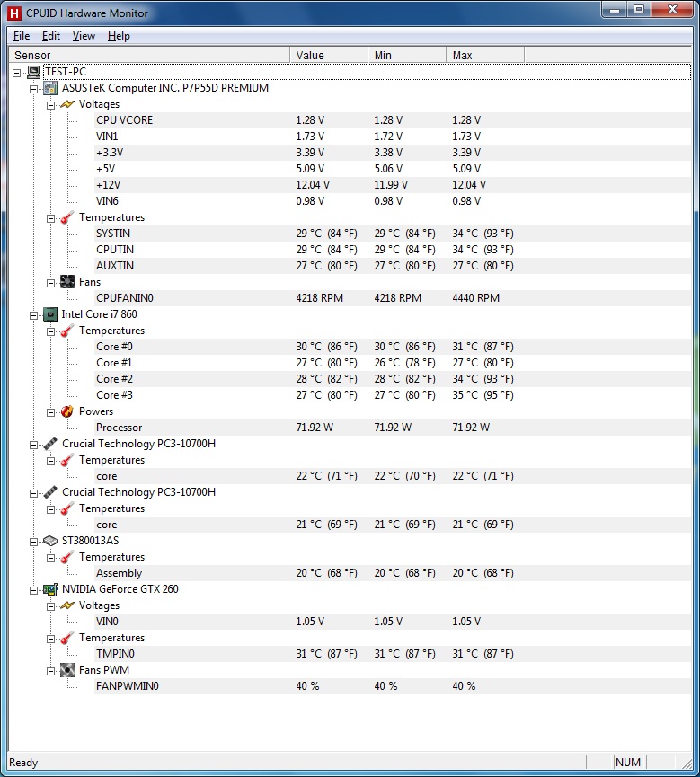
Task: Click the Min column header
Action: [407, 55]
